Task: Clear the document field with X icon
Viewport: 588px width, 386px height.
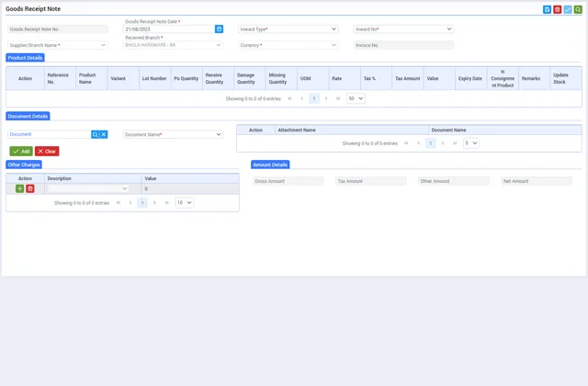Action: [x=104, y=134]
